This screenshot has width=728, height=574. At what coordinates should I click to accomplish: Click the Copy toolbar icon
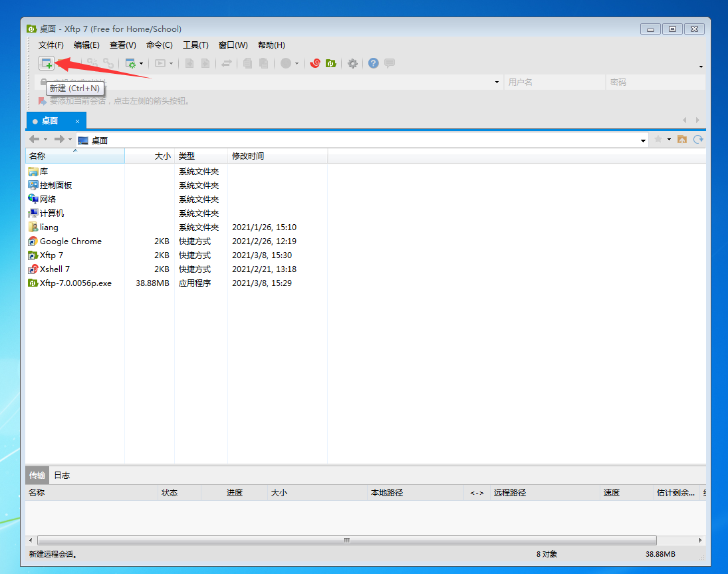248,63
